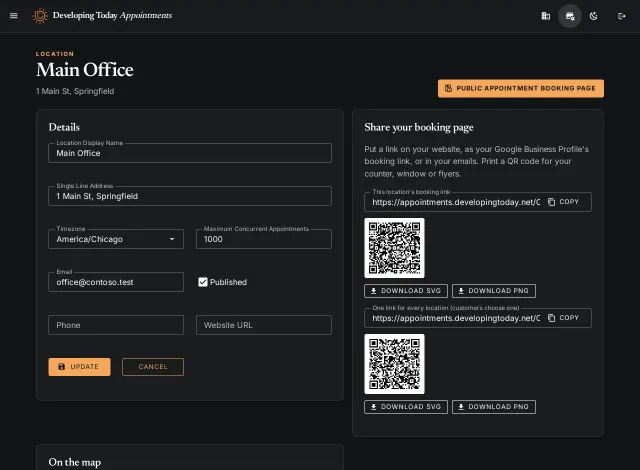
Task: Click the all-locations QR code image
Action: pyautogui.click(x=394, y=364)
